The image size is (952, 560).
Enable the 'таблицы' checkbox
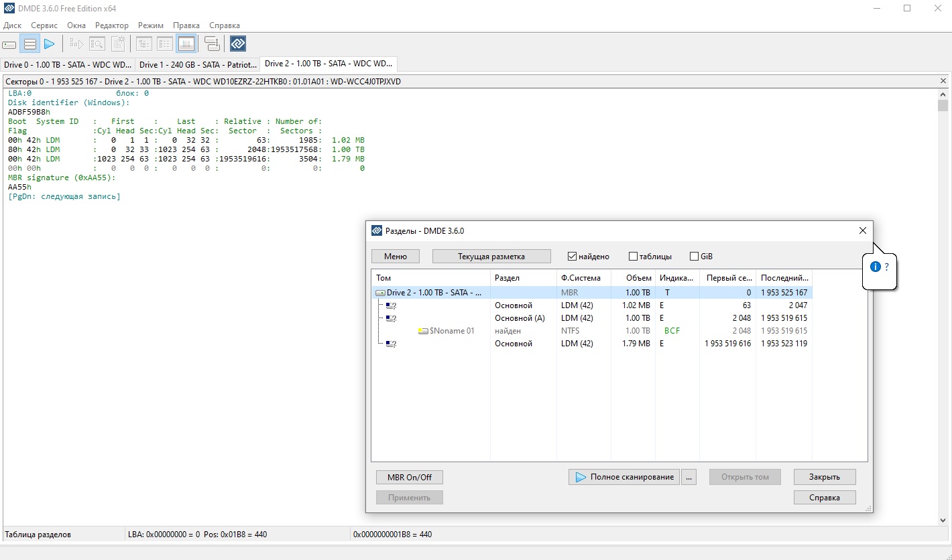633,257
